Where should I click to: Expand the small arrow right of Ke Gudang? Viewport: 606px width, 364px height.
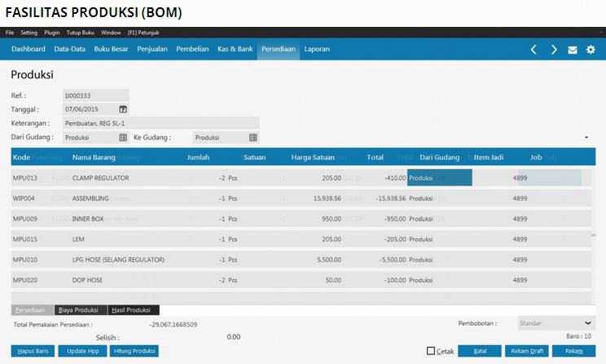[x=586, y=138]
